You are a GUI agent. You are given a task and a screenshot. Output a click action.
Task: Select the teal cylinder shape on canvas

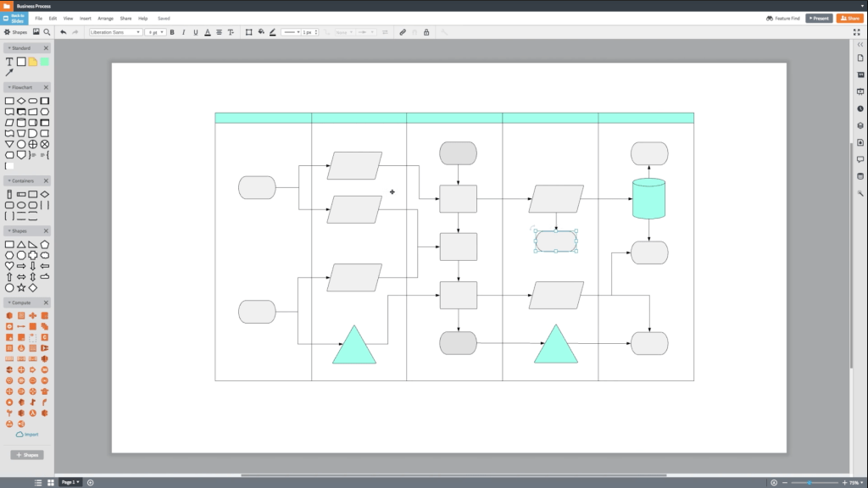click(648, 199)
